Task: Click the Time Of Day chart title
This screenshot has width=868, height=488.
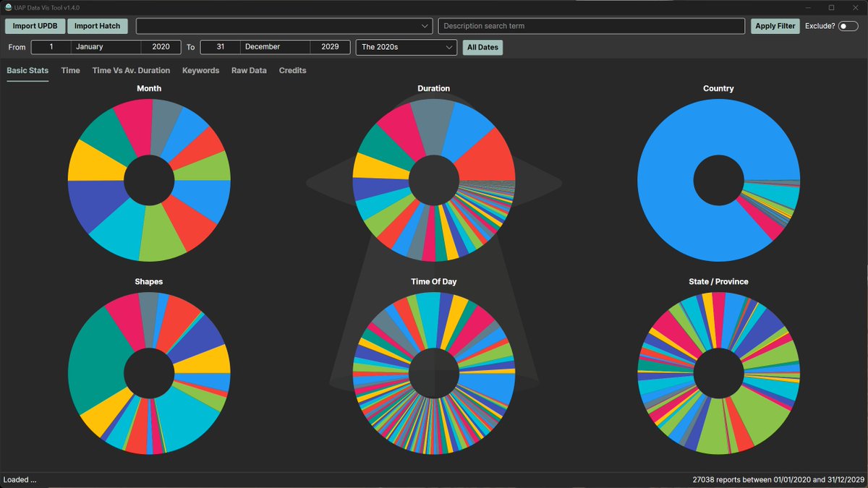Action: pyautogui.click(x=434, y=282)
